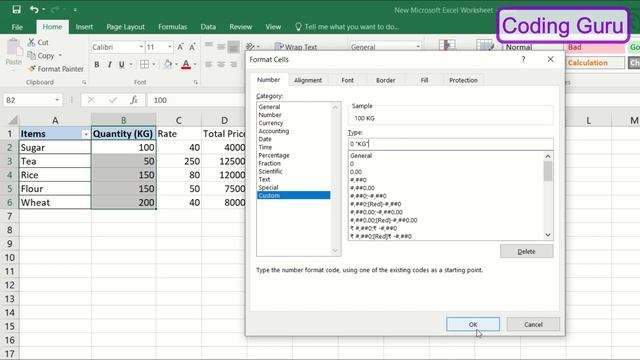The image size is (640, 360).
Task: Decrease font size with small A
Action: tap(192, 47)
